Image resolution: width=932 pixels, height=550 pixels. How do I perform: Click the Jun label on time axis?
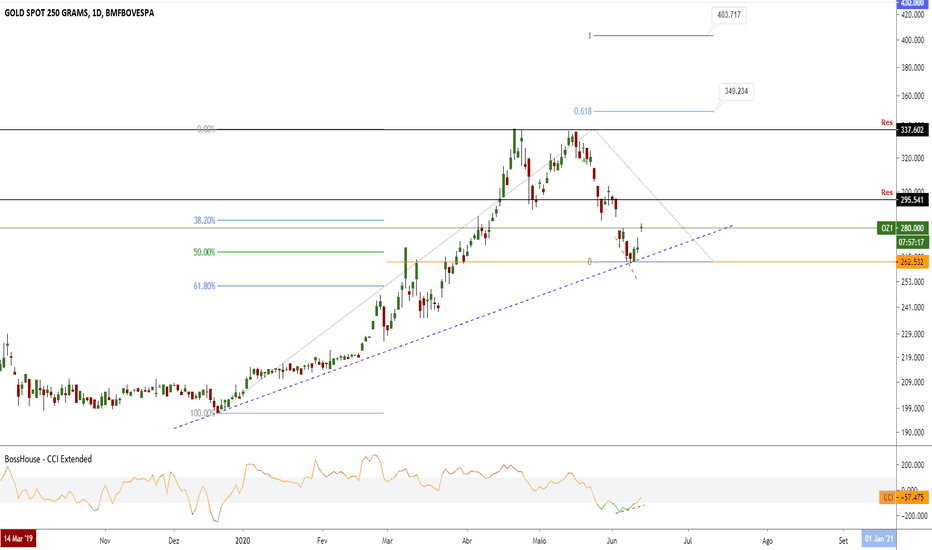point(612,540)
